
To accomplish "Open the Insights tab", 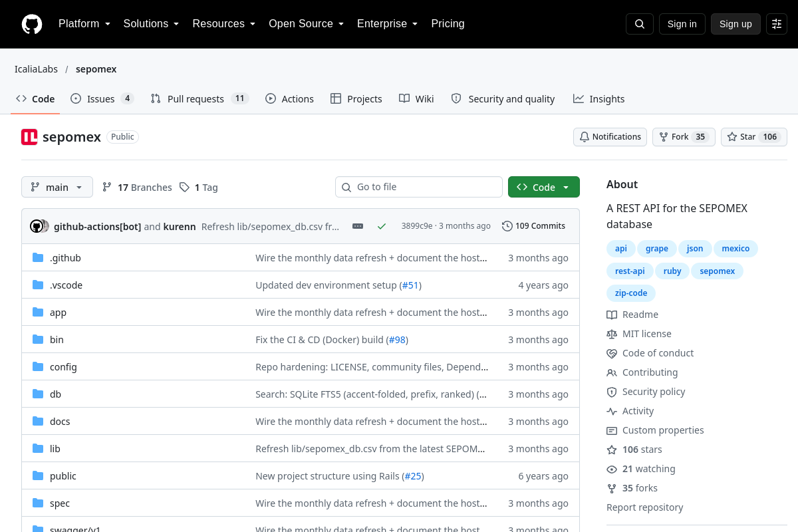I will [x=599, y=99].
